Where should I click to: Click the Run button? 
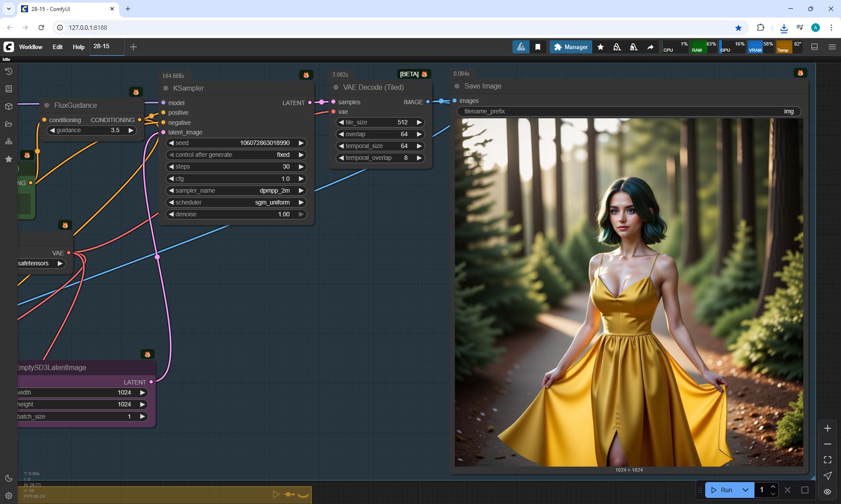(722, 490)
